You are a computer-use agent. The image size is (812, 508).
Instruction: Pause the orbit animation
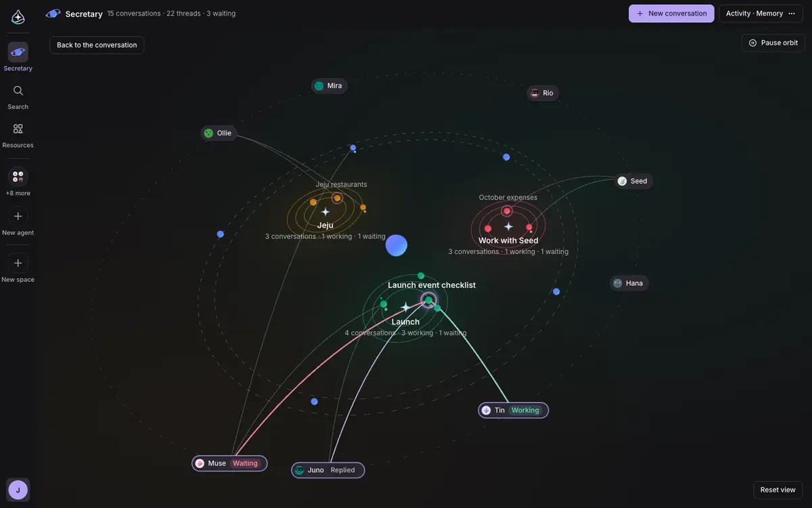coord(773,43)
